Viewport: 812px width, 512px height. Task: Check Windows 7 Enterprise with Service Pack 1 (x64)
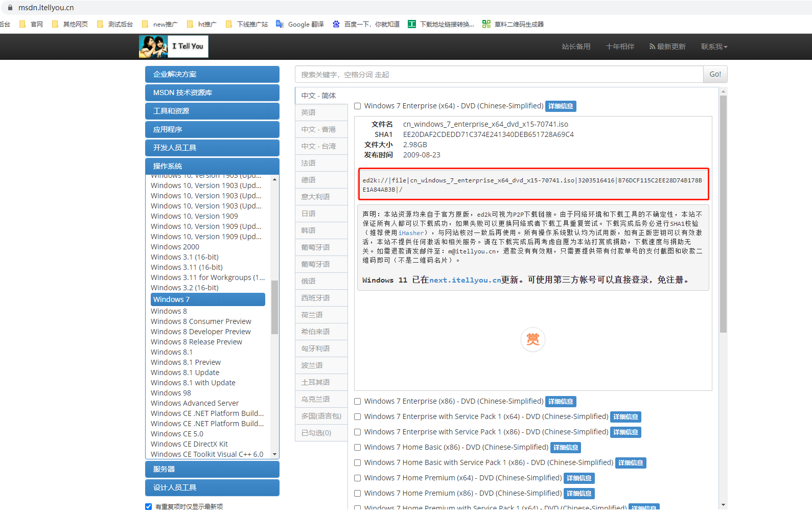pos(358,417)
